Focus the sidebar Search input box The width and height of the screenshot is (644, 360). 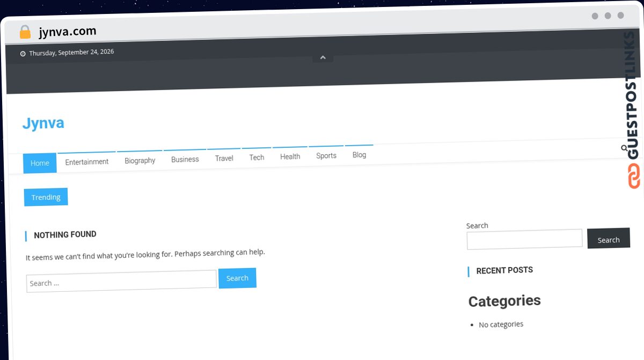(x=524, y=239)
